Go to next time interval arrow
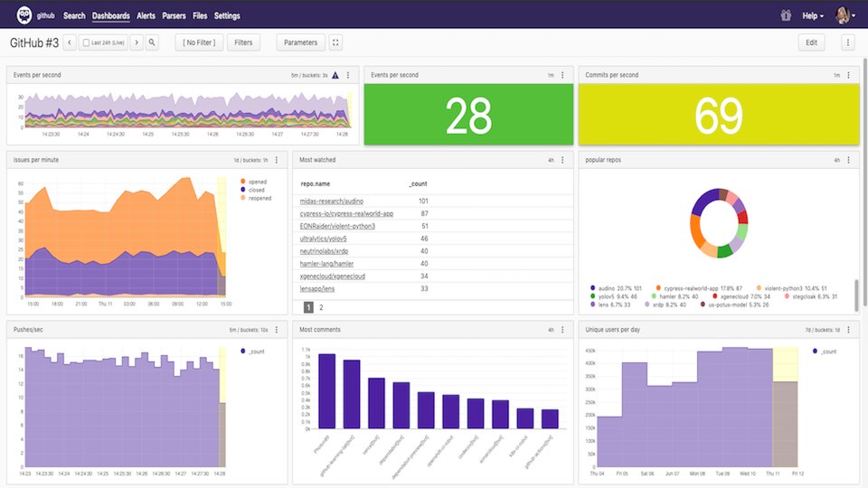Image resolution: width=868 pixels, height=488 pixels. pyautogui.click(x=137, y=42)
